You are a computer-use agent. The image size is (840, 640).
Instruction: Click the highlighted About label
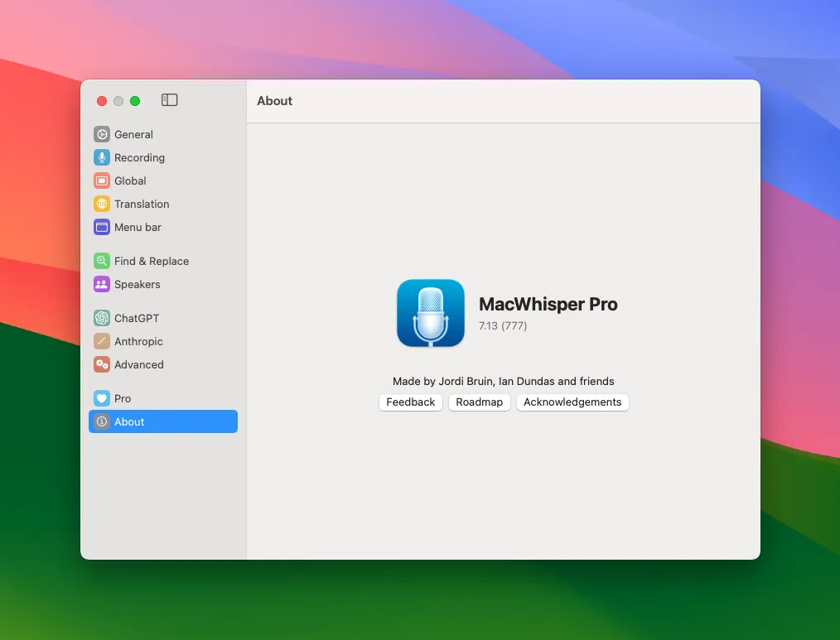click(129, 421)
